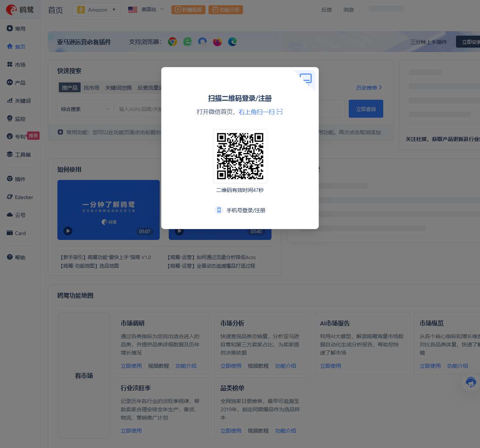This screenshot has width=480, height=448.
Task: Select the 关键词挖掘 tab
Action: (118, 87)
